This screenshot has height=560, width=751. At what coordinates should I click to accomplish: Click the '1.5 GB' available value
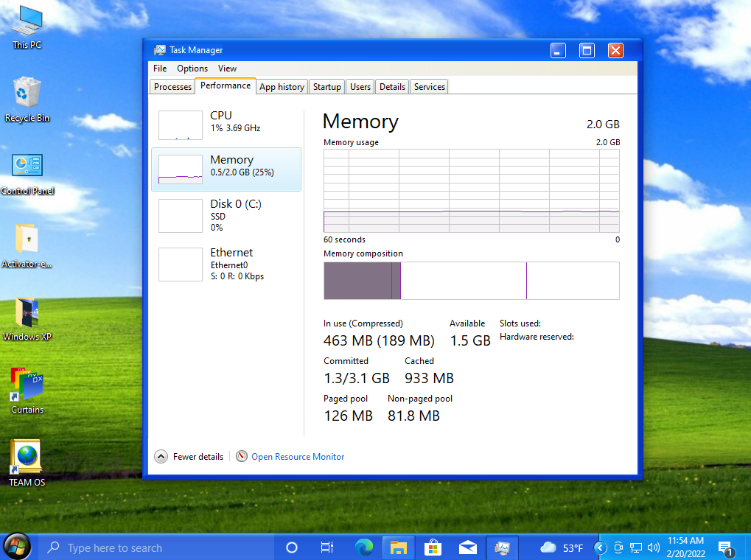click(x=470, y=340)
